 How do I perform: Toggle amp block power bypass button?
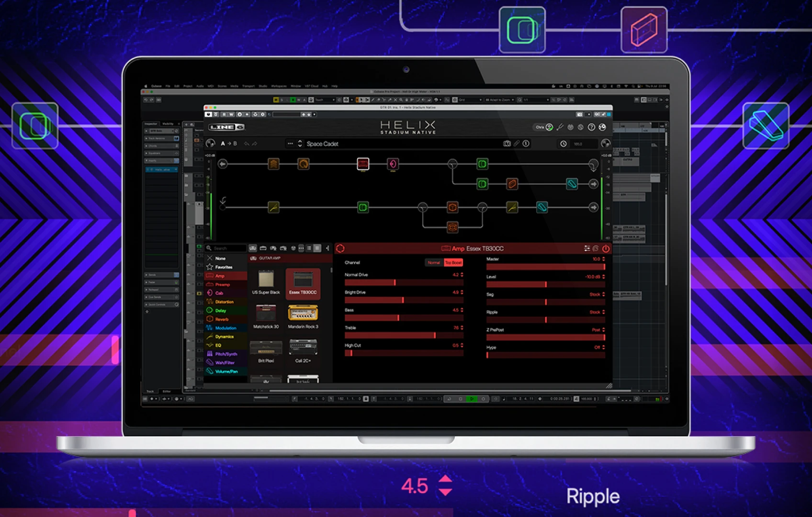point(606,248)
